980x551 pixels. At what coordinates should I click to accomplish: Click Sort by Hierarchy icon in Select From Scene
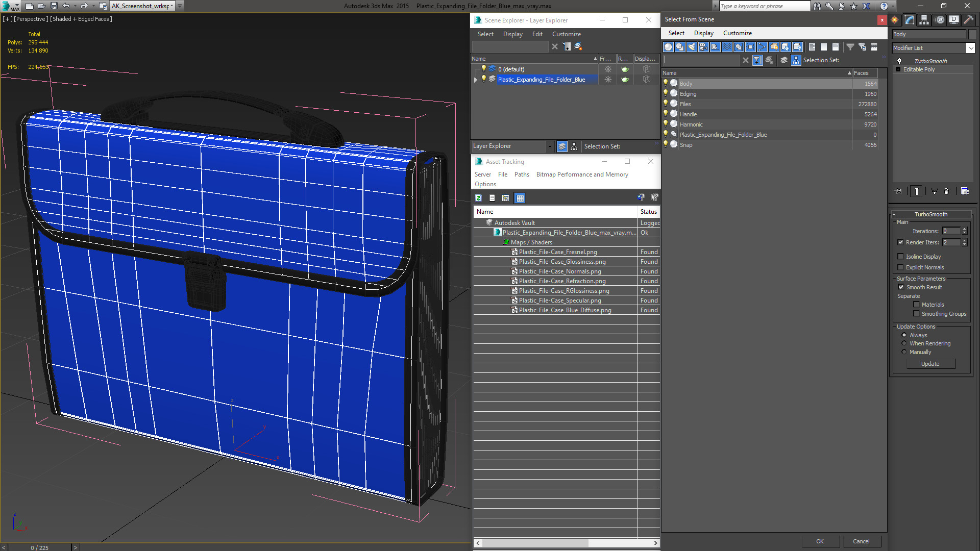point(796,60)
